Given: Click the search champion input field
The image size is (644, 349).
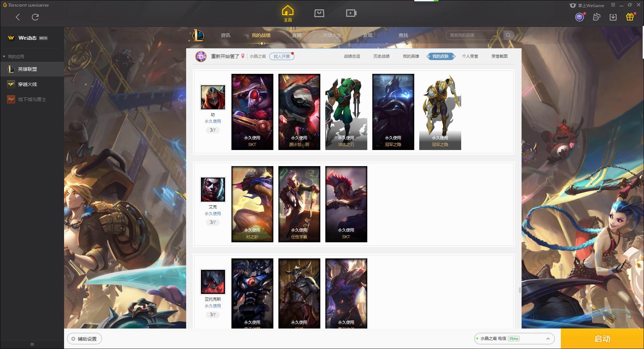Looking at the screenshot, I should [475, 35].
